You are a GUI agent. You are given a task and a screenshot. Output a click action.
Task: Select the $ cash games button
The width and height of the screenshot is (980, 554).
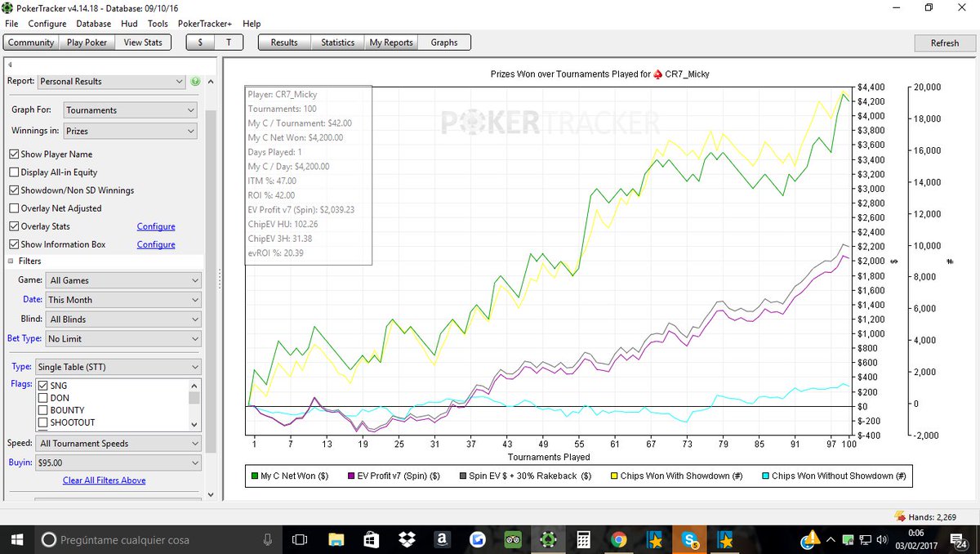pyautogui.click(x=201, y=42)
